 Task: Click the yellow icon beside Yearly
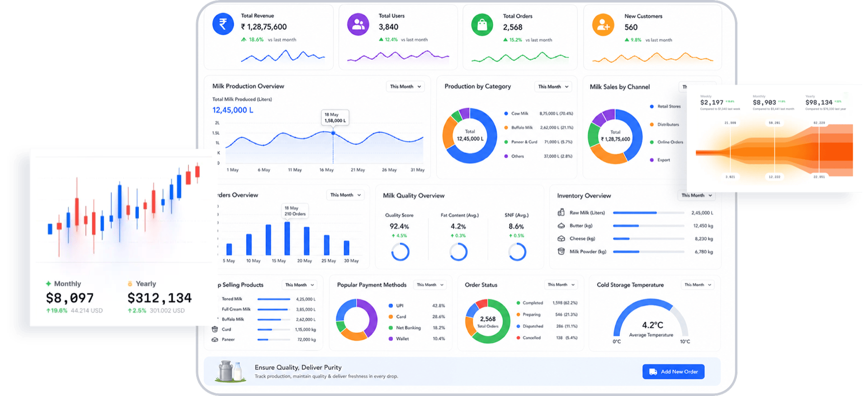(130, 284)
